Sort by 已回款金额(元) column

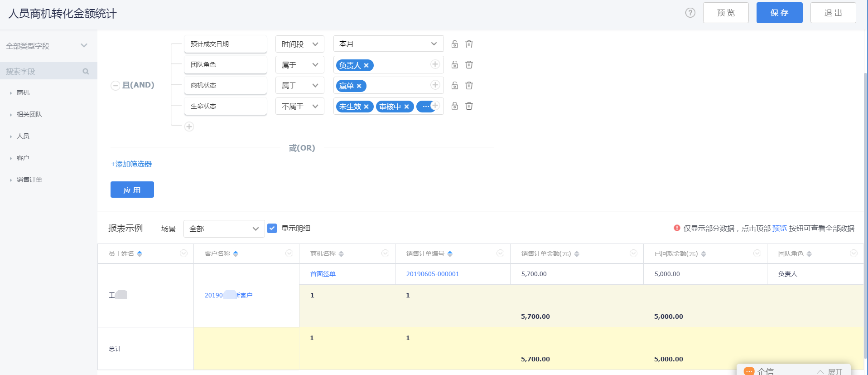coord(704,253)
